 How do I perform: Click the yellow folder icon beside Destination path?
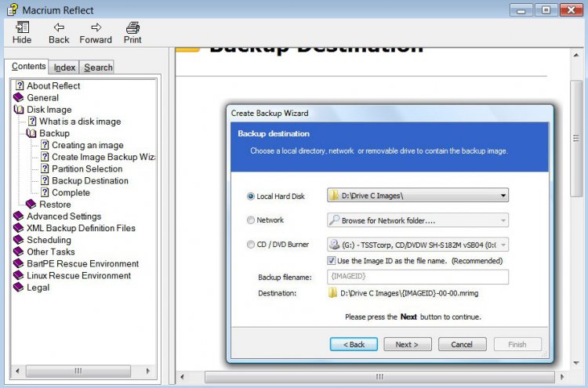tap(332, 293)
